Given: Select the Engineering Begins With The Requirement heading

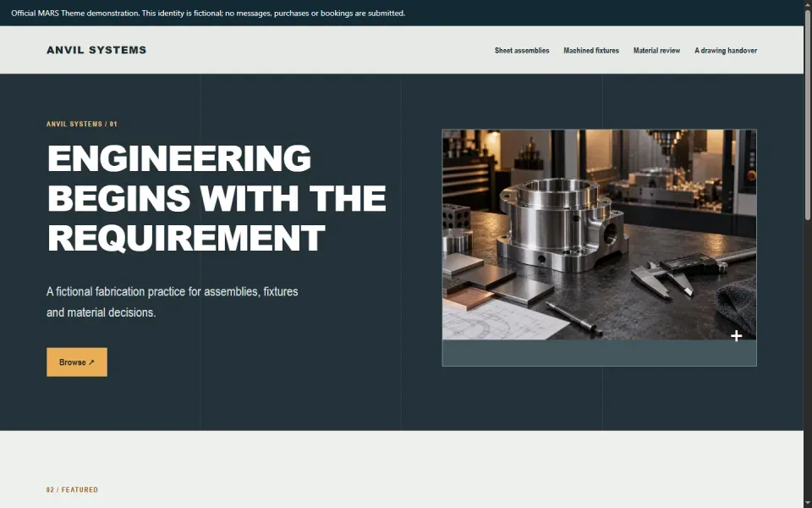Looking at the screenshot, I should [x=217, y=198].
